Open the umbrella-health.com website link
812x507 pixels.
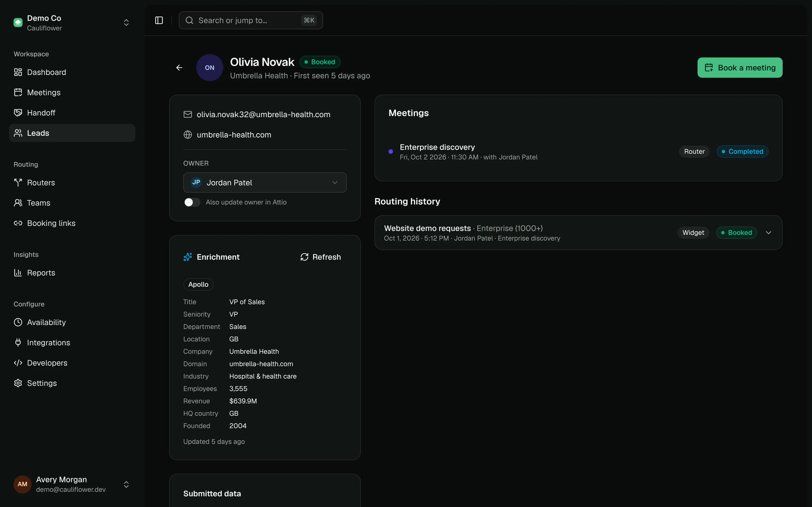[x=234, y=135]
